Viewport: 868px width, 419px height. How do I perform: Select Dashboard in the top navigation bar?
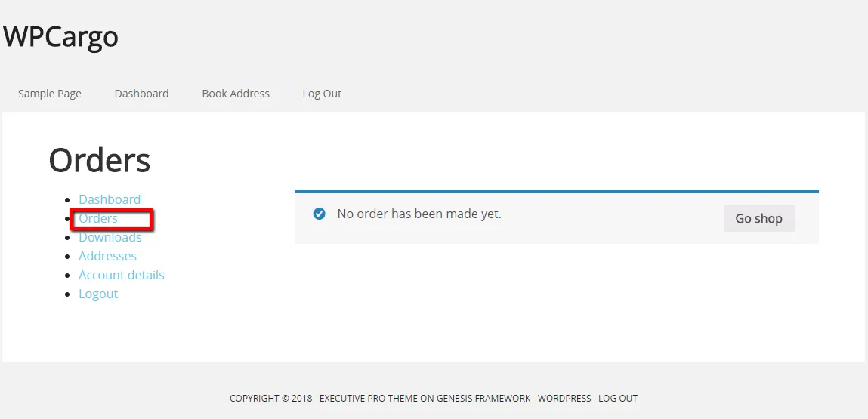(142, 94)
